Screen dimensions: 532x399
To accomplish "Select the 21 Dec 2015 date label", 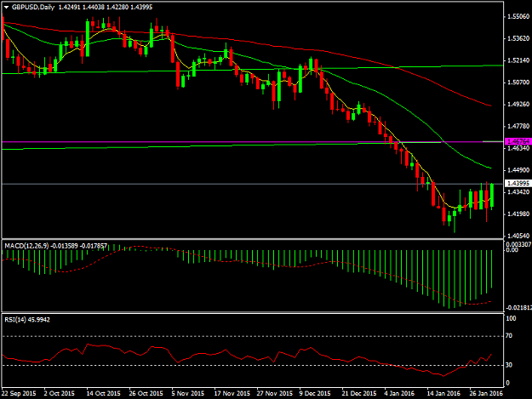I will pos(359,394).
